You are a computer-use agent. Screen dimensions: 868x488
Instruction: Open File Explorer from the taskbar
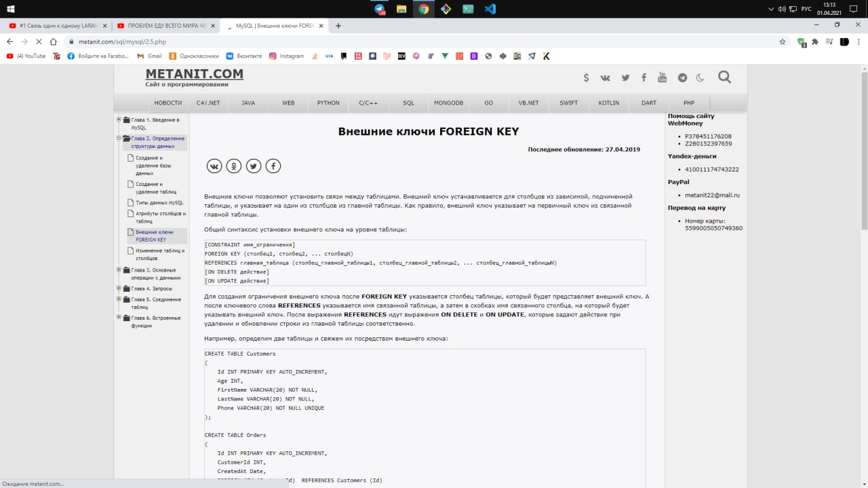click(x=401, y=9)
